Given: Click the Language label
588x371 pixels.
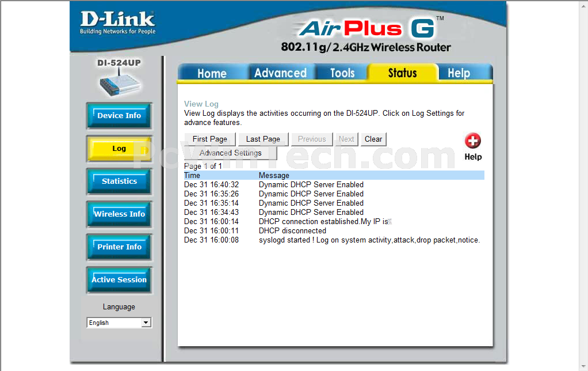Looking at the screenshot, I should point(119,307).
